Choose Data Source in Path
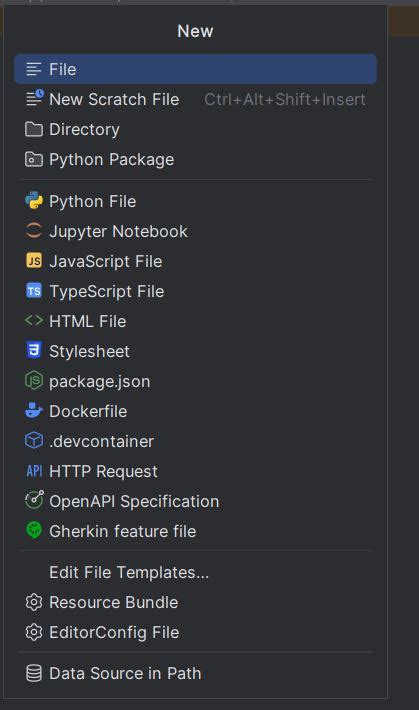The height and width of the screenshot is (710, 419). pyautogui.click(x=195, y=673)
